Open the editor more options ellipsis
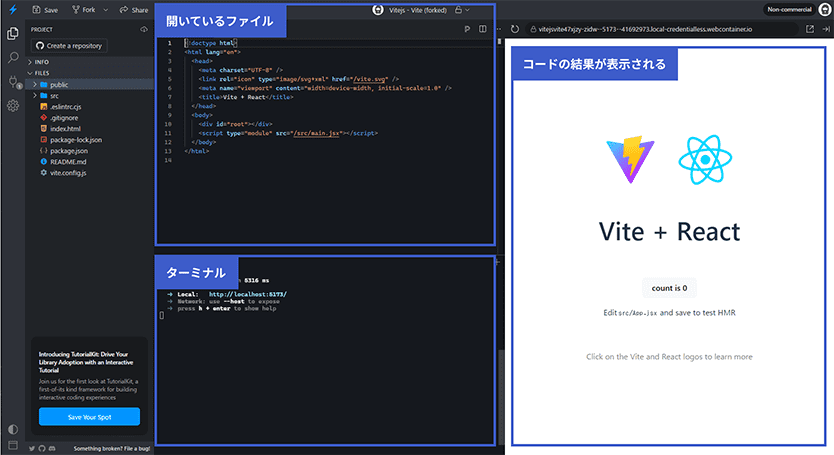The image size is (834, 455). click(498, 29)
